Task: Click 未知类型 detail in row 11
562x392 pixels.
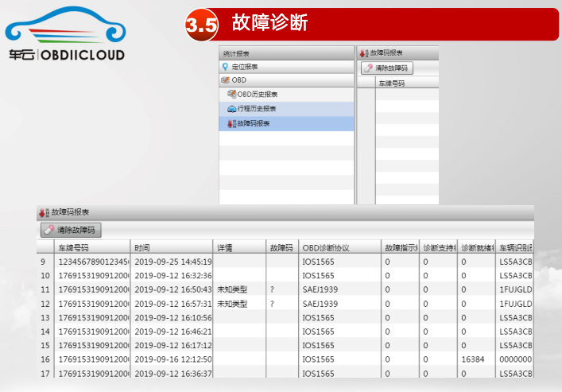Action: click(232, 289)
